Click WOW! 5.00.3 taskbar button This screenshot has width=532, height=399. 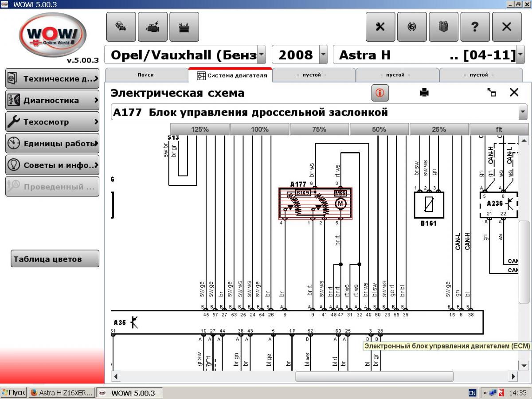coord(129,393)
